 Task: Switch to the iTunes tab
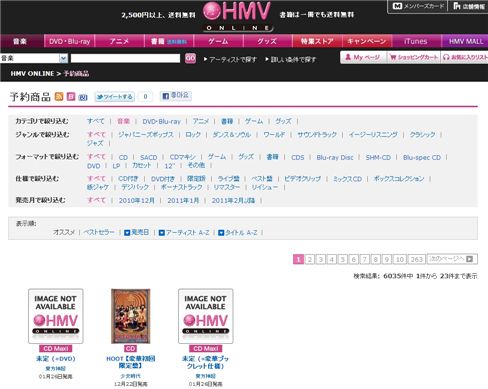pyautogui.click(x=416, y=41)
